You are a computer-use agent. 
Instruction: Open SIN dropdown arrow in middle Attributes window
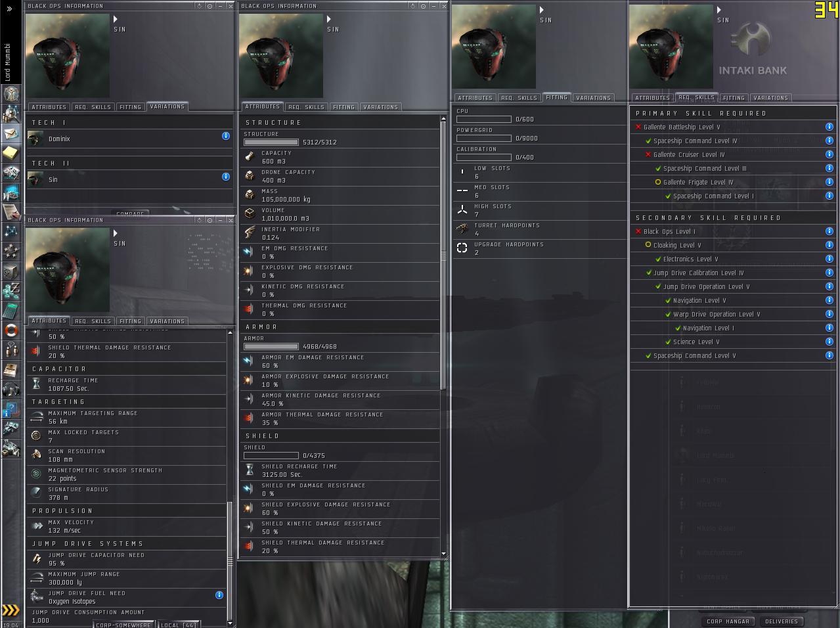[x=329, y=19]
